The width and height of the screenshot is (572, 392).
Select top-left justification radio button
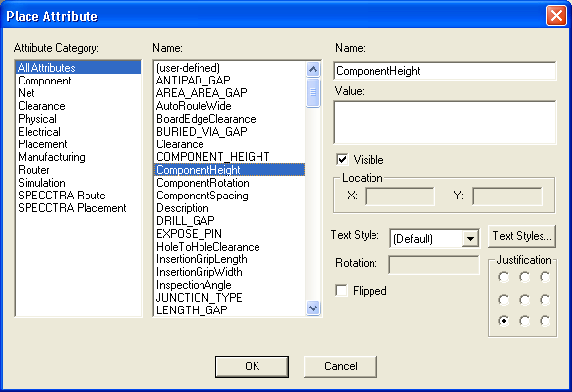504,277
